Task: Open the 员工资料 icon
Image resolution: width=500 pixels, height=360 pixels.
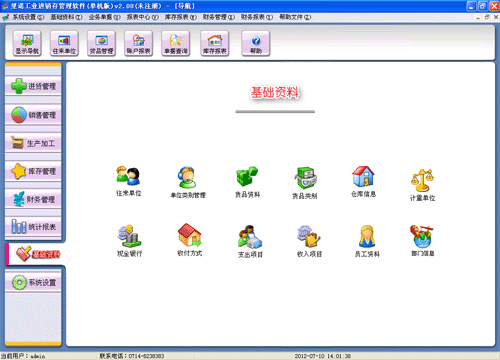Action: (x=367, y=236)
